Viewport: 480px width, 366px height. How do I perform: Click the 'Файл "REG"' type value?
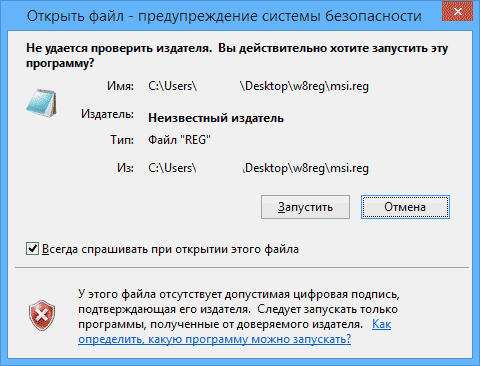(x=179, y=140)
